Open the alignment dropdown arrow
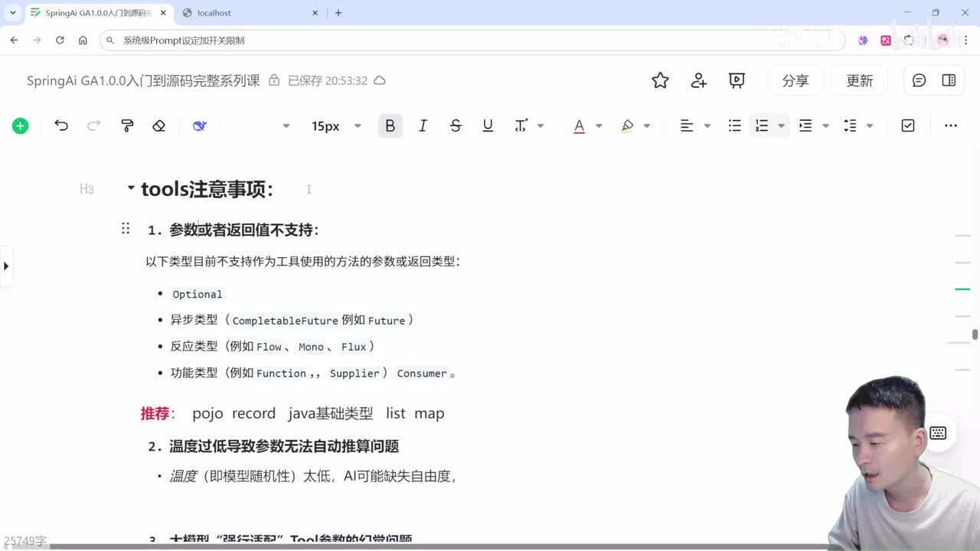This screenshot has width=980, height=551. click(707, 126)
